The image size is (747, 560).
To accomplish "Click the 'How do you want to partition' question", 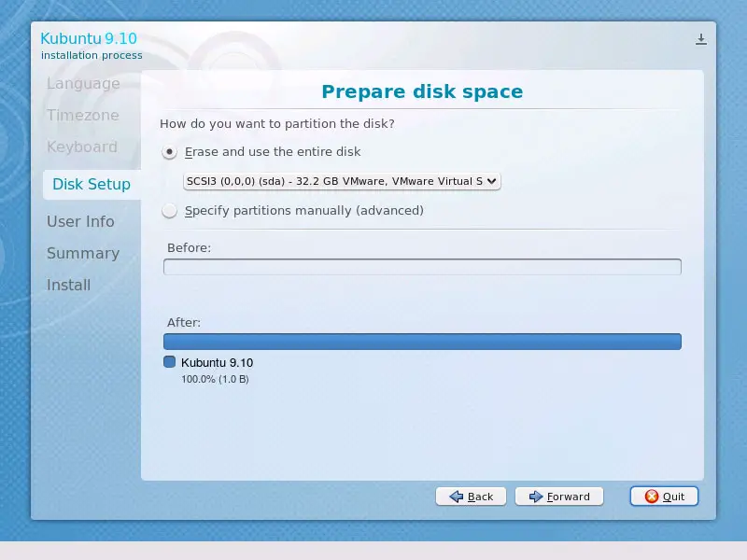I will point(277,124).
